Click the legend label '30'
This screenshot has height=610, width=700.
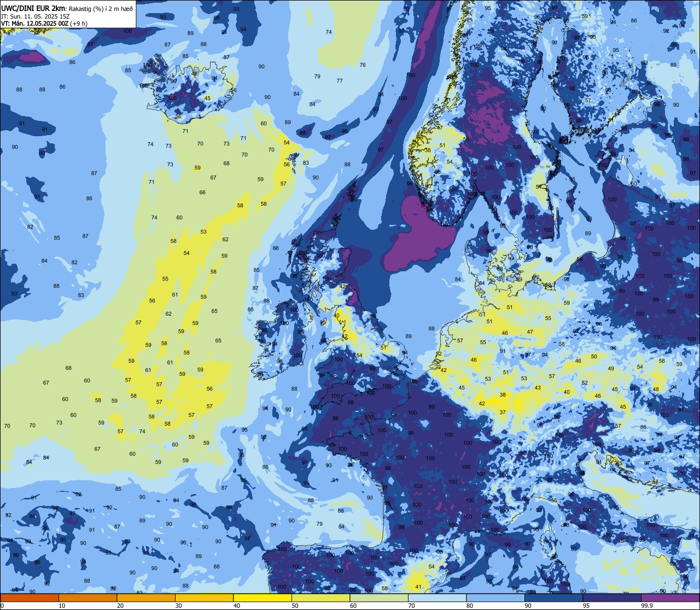tap(178, 606)
